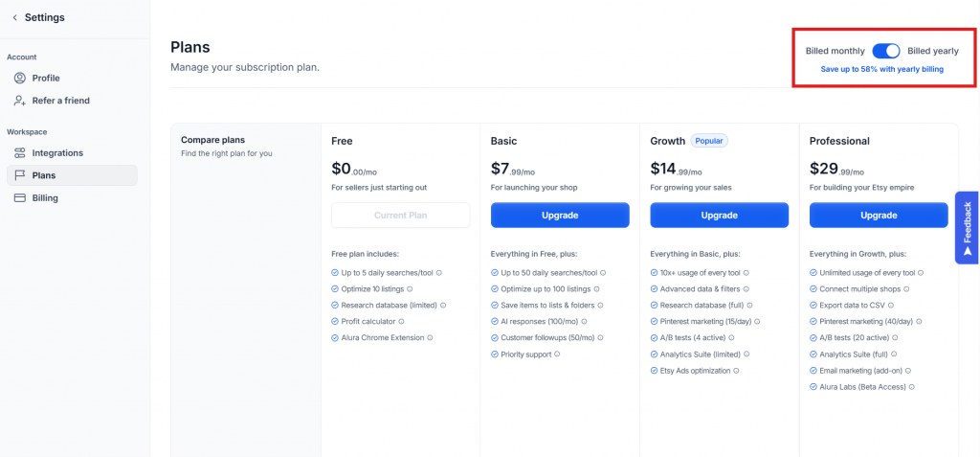
Task: Click the Integrations icon in sidebar
Action: [20, 153]
